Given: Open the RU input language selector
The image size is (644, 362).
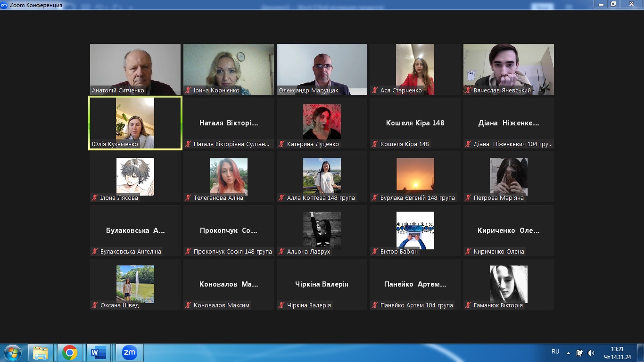Looking at the screenshot, I should click(555, 352).
